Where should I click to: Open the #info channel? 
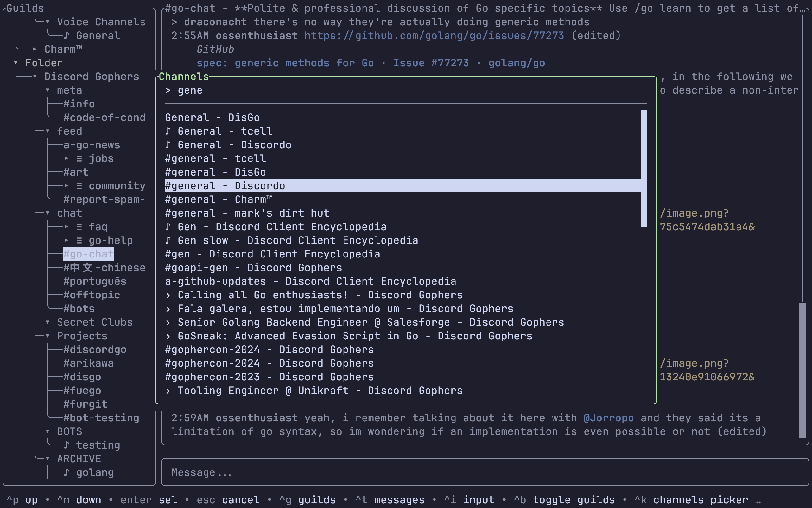[x=79, y=104]
